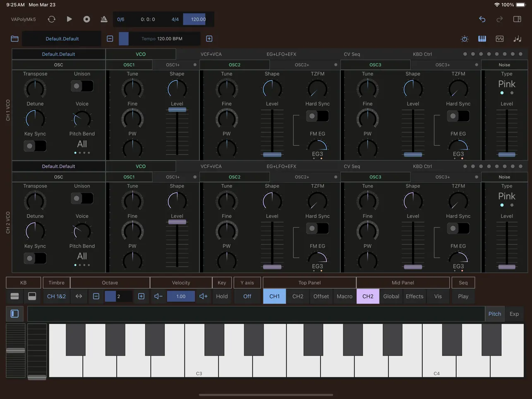Open the top Default.Default preset name
The image size is (532, 399).
(x=62, y=38)
